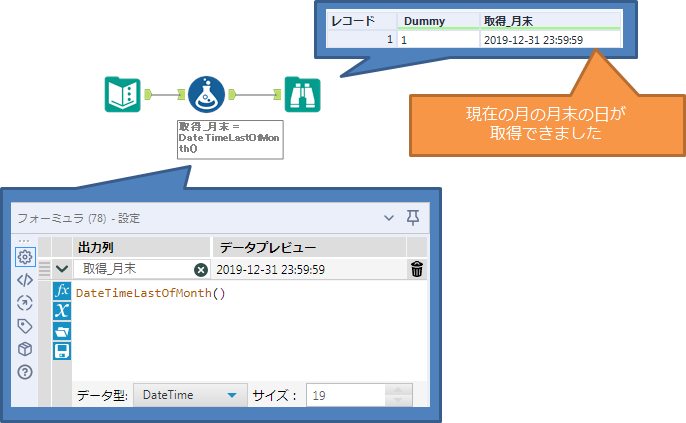Open the XML view code icon
This screenshot has height=423, width=686.
(25, 280)
